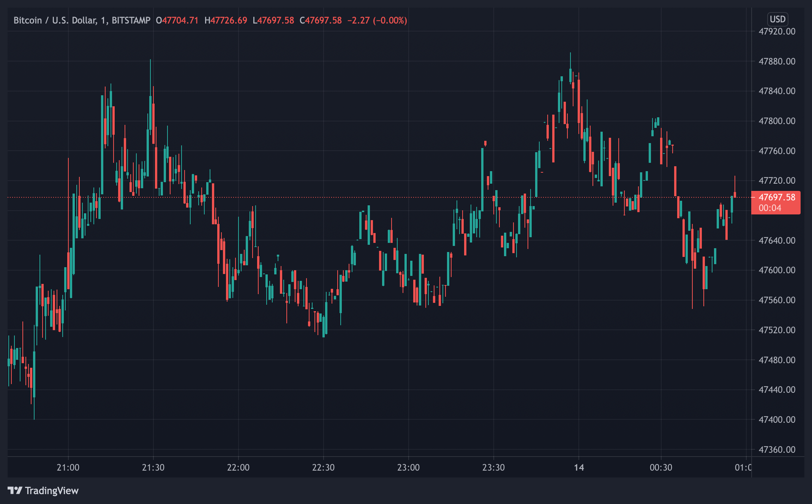812x504 pixels.
Task: Select the 47600.00 level on the price scale
Action: pyautogui.click(x=777, y=270)
